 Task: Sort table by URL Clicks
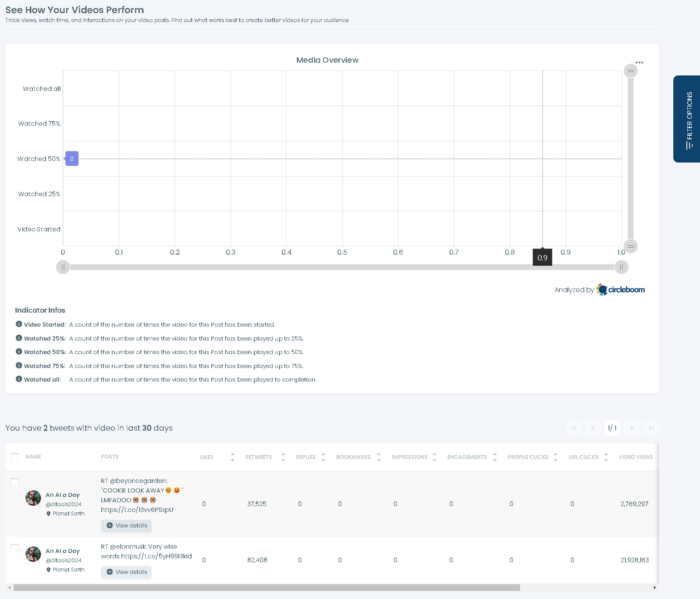tap(606, 457)
